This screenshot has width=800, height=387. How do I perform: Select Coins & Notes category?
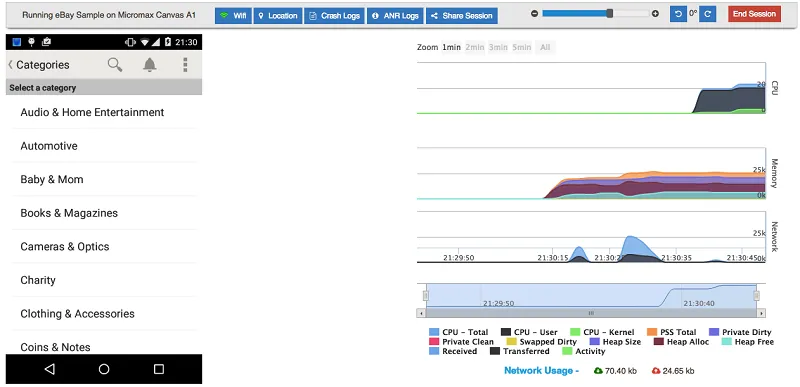[105, 344]
